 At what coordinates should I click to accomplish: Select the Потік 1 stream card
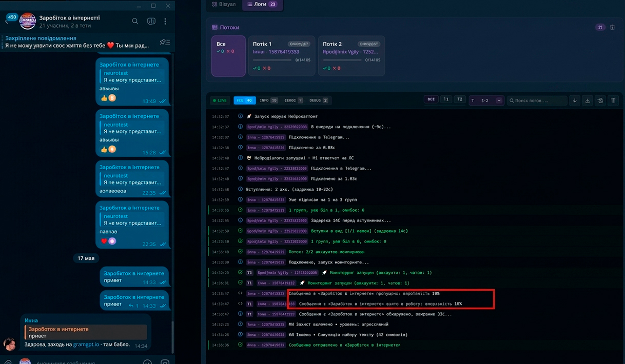pyautogui.click(x=281, y=56)
